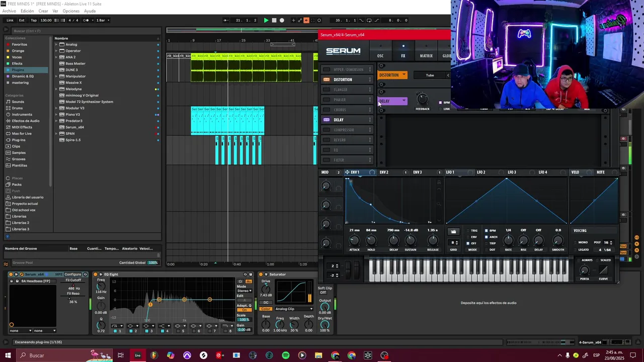Image resolution: width=644 pixels, height=362 pixels.
Task: Click the Link button in Ableton toolbar
Action: point(10,20)
